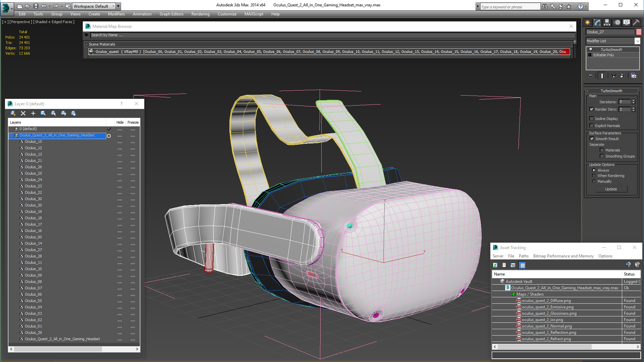Enable Separate by Smoothing Groups checkbox
This screenshot has width=644, height=362.
(x=602, y=156)
